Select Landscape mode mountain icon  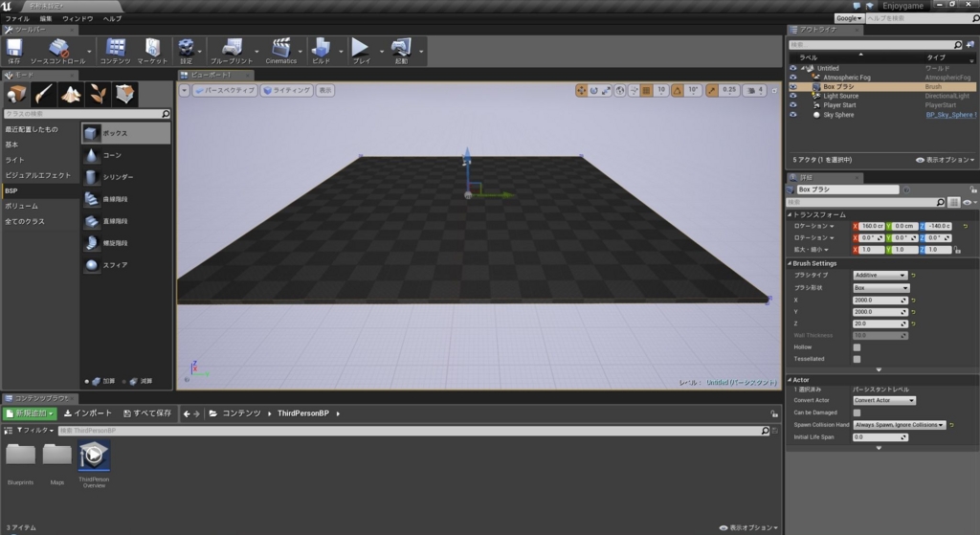point(71,94)
